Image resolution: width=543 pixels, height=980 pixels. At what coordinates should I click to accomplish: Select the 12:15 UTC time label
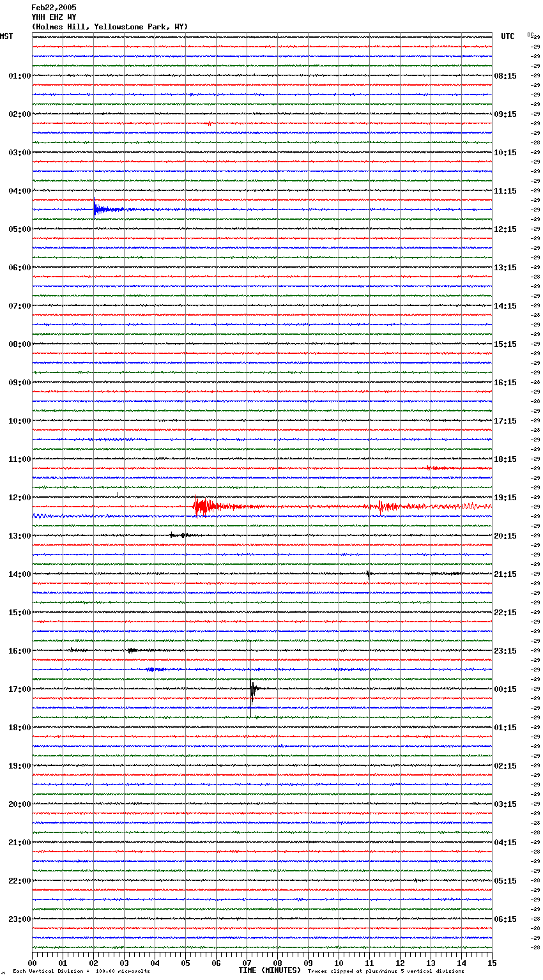point(505,229)
